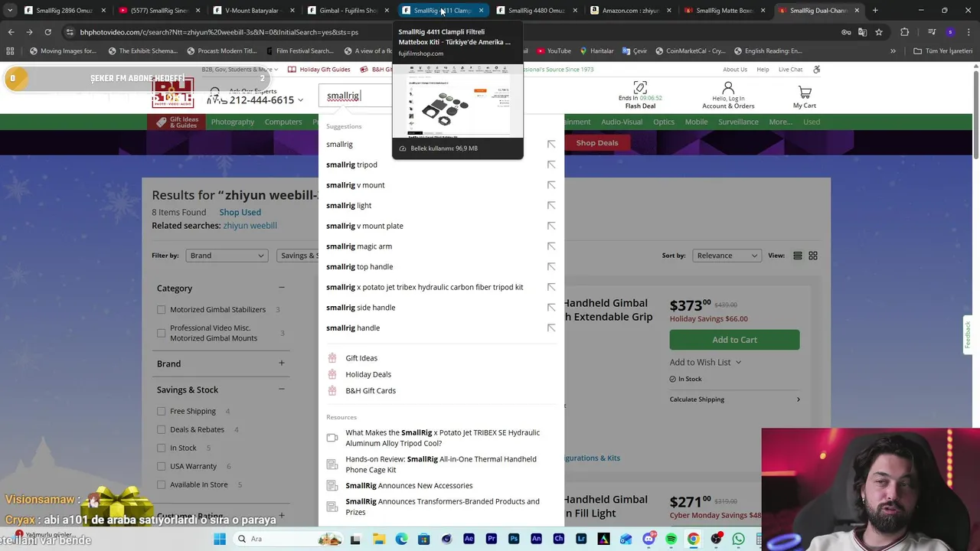Collapse the Savings & Stock section

point(282,389)
